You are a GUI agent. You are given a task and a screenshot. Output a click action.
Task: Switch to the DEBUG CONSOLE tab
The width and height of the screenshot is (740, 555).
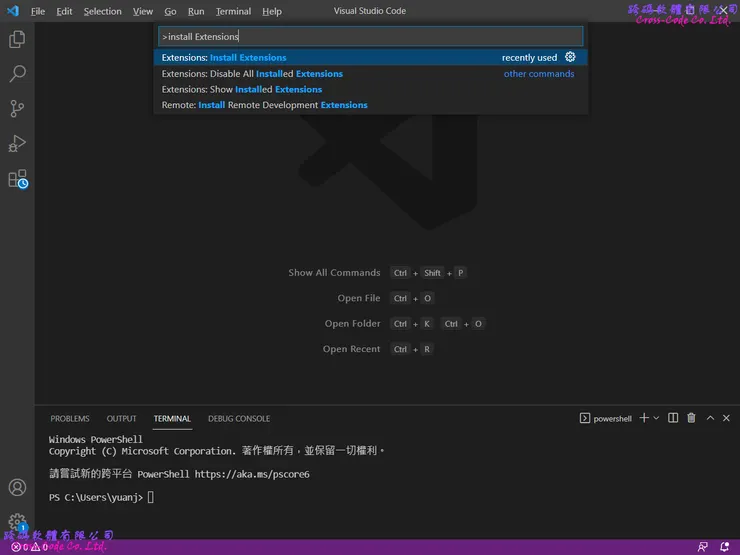239,419
